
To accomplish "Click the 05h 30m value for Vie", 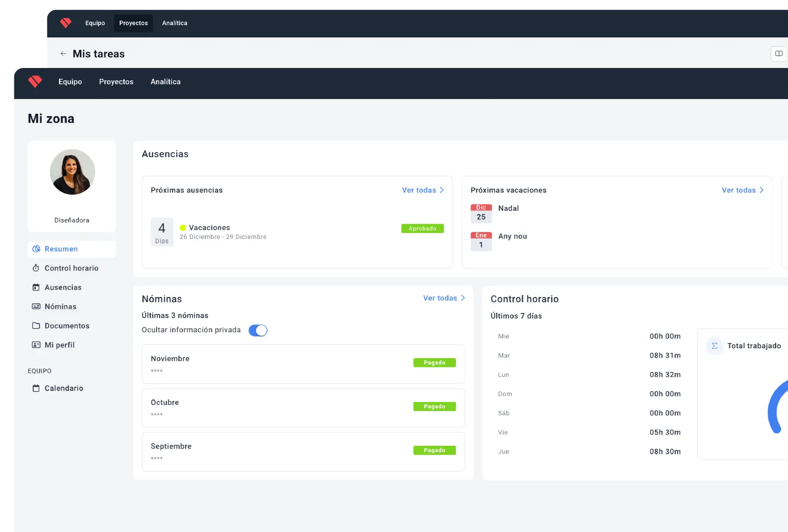I will point(665,432).
